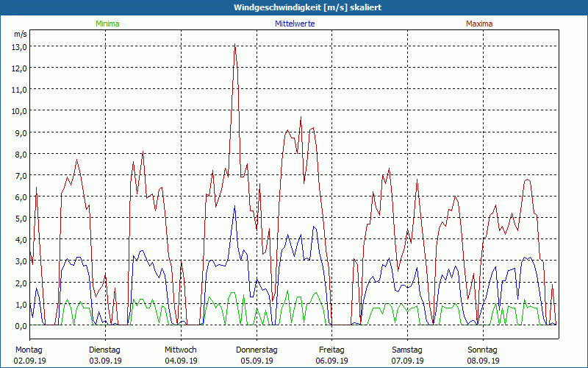Select the 12,0 y-axis value
The width and height of the screenshot is (588, 368).
tap(21, 68)
